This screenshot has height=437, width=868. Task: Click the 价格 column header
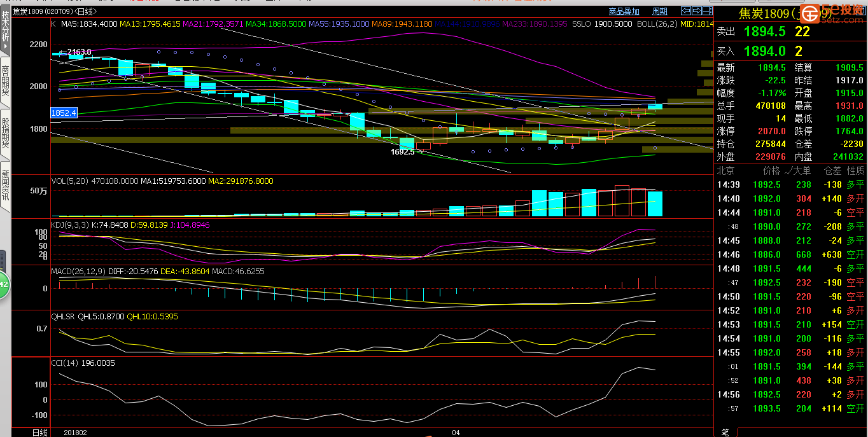pos(771,170)
